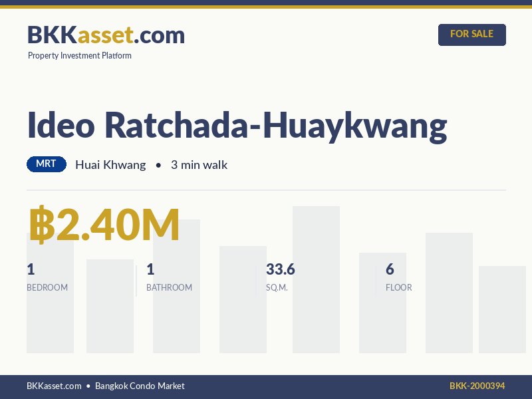Select the BKK-2000394 listing reference

tap(477, 386)
